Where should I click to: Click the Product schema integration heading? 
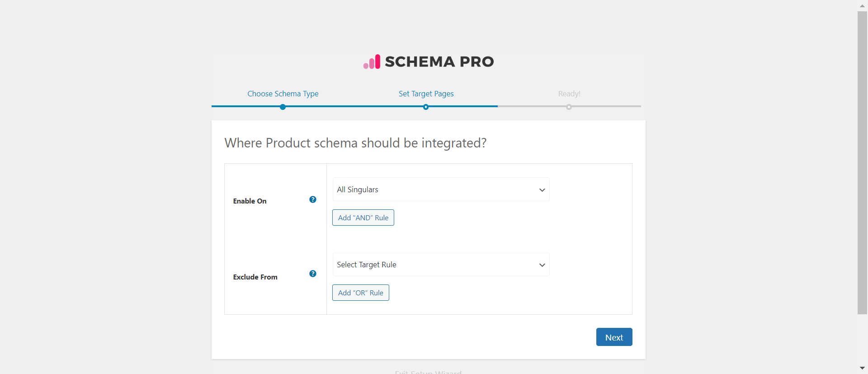tap(355, 143)
